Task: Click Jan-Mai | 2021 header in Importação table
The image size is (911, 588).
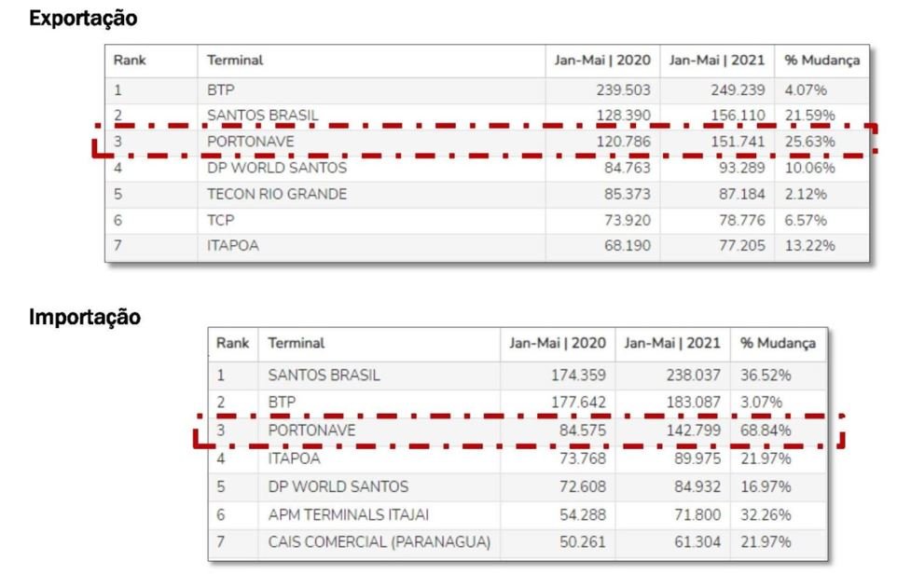Action: click(672, 343)
